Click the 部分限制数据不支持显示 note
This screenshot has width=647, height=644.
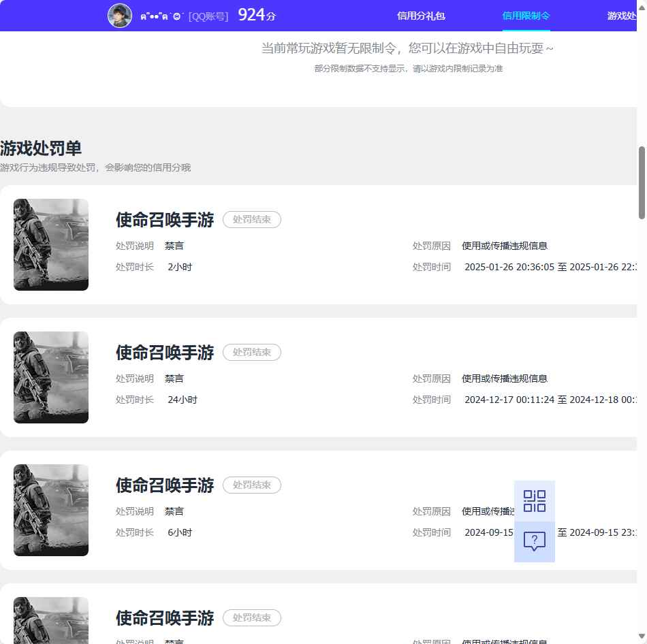tap(409, 69)
